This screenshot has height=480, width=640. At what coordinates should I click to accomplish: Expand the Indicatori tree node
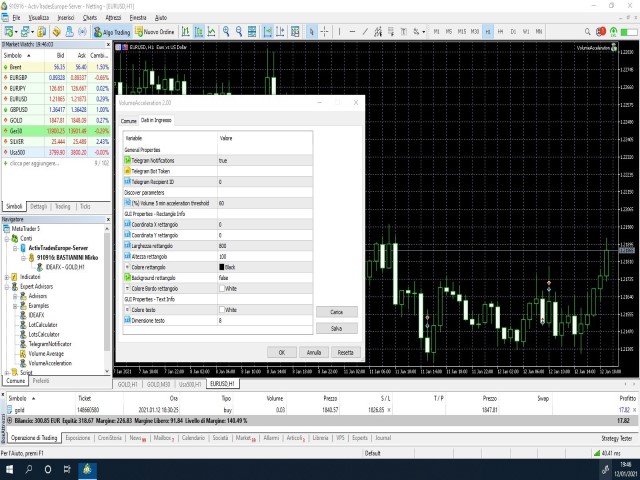tap(7, 277)
